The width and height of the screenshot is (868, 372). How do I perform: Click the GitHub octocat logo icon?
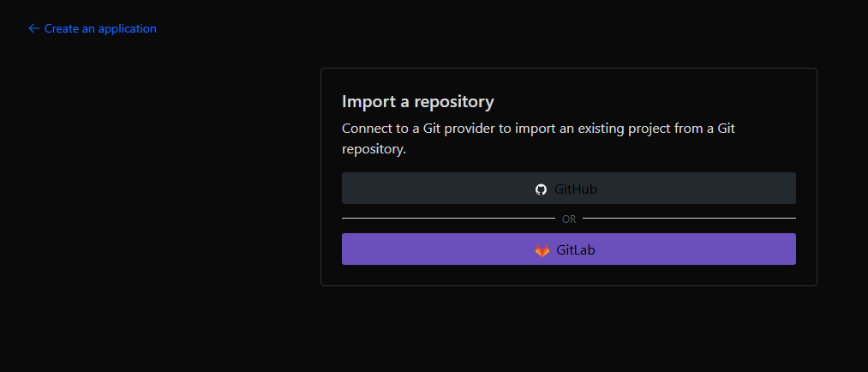click(x=541, y=189)
